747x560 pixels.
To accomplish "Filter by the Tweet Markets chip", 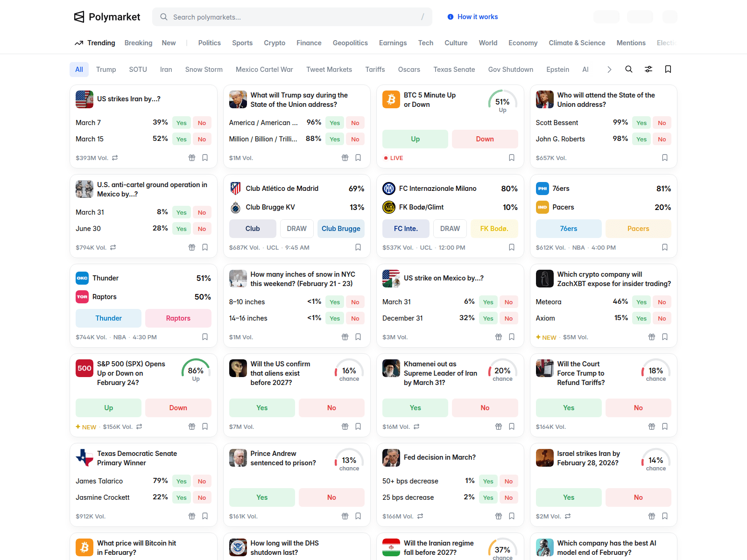I will (x=329, y=70).
